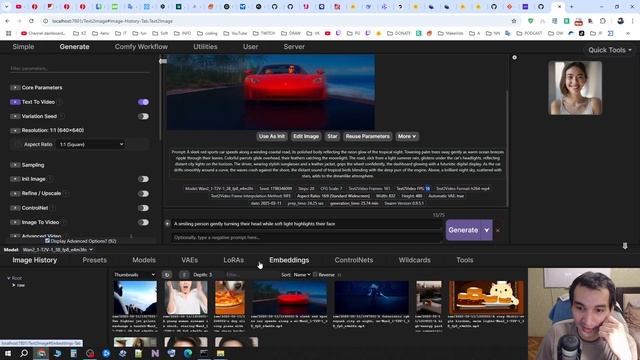
Task: Click the browser reload icon
Action: pyautogui.click(x=31, y=21)
